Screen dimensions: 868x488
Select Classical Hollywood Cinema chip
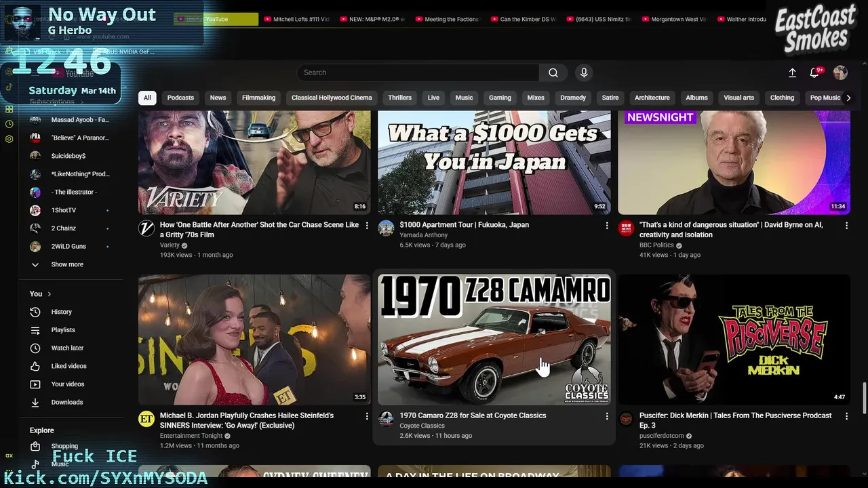pyautogui.click(x=332, y=98)
